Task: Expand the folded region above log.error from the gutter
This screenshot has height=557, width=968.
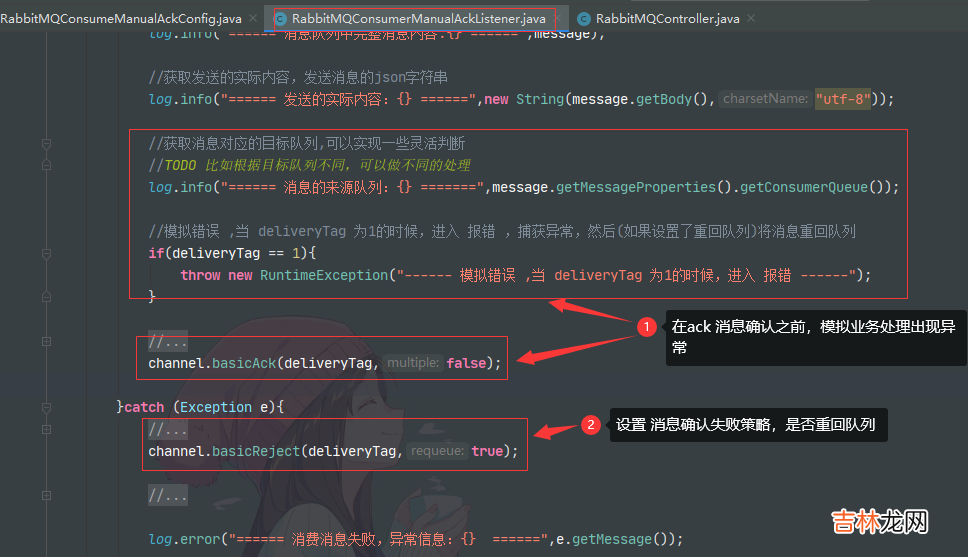Action: (46, 495)
